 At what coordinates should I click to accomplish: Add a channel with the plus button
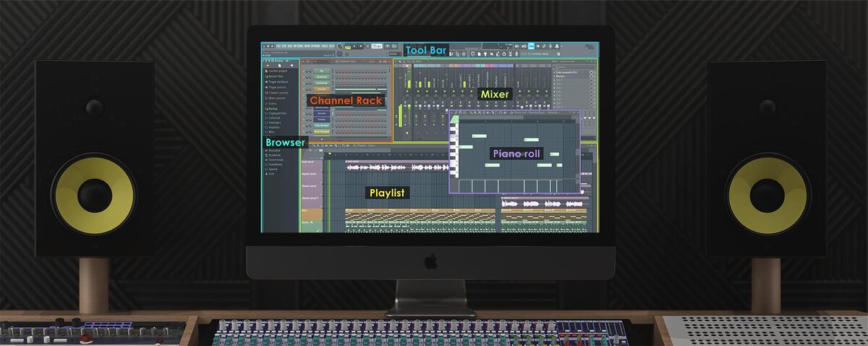(x=322, y=139)
